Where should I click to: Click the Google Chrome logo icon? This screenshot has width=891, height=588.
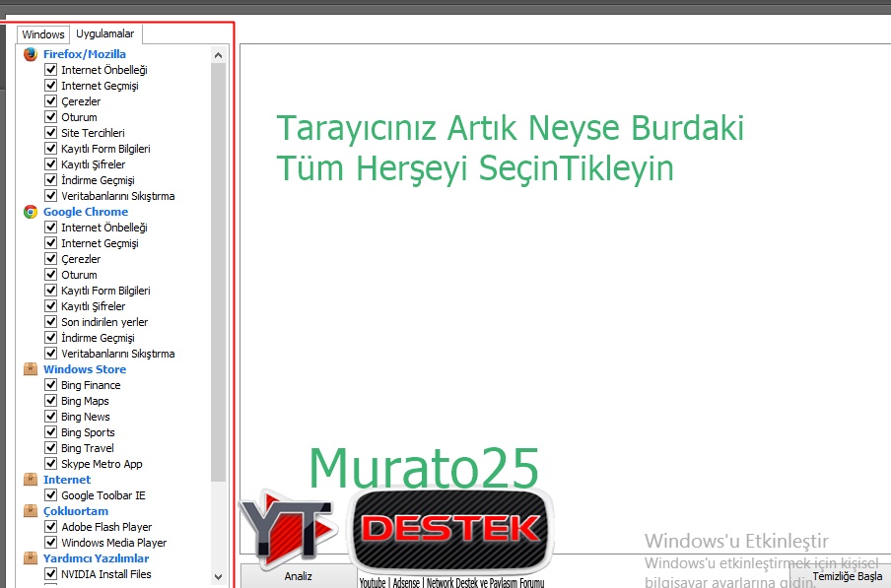[31, 212]
